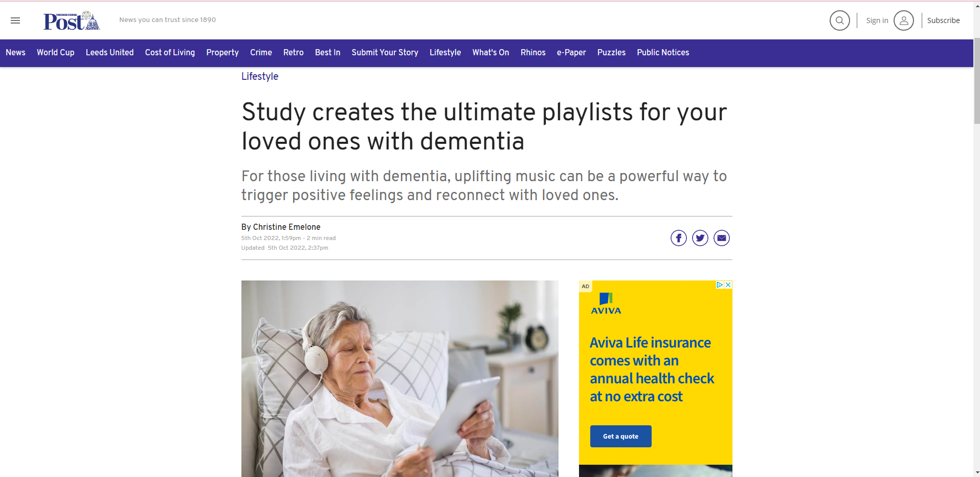Go to Leeds United section
Viewport: 980px width, 477px height.
(x=109, y=53)
